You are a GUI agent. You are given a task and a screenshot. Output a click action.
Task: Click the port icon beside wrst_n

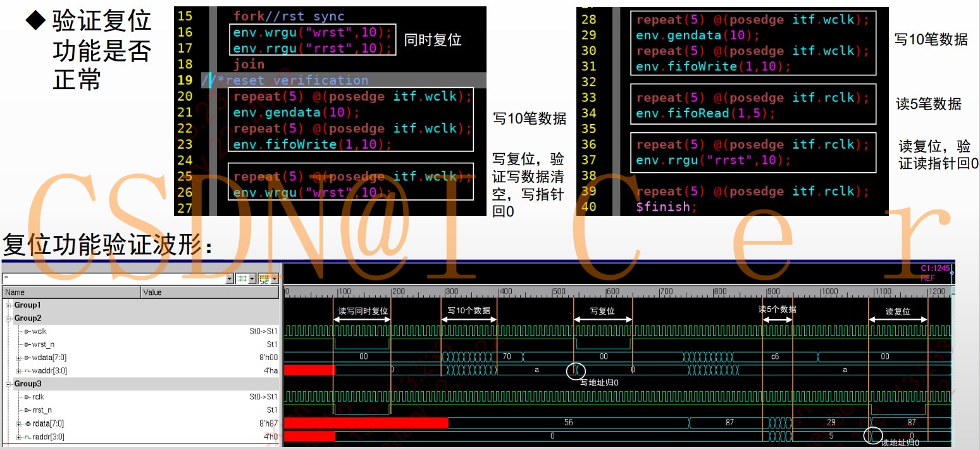(x=27, y=345)
